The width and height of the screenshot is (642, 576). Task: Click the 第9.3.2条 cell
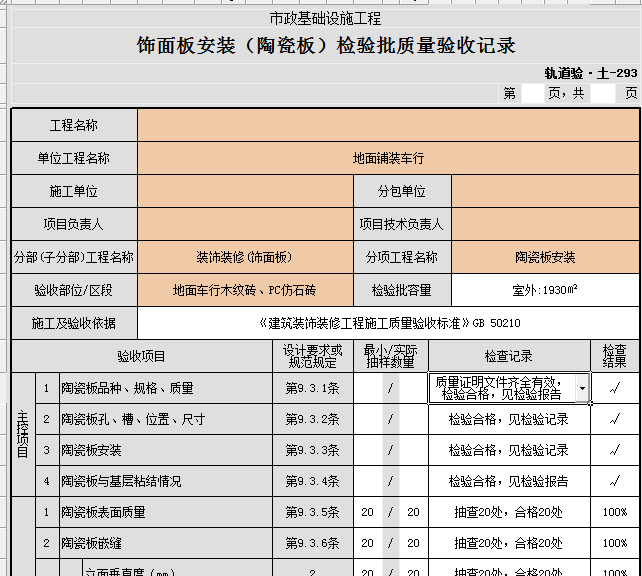tap(312, 419)
